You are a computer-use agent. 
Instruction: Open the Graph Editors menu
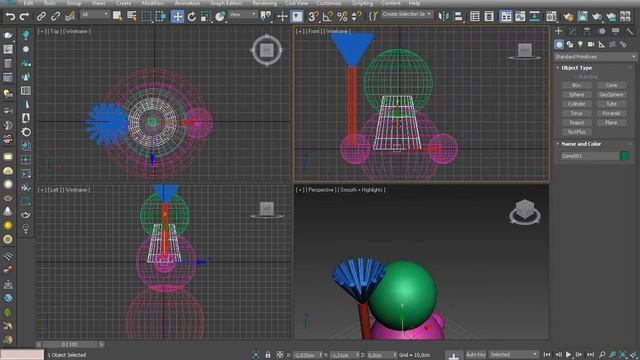226,3
